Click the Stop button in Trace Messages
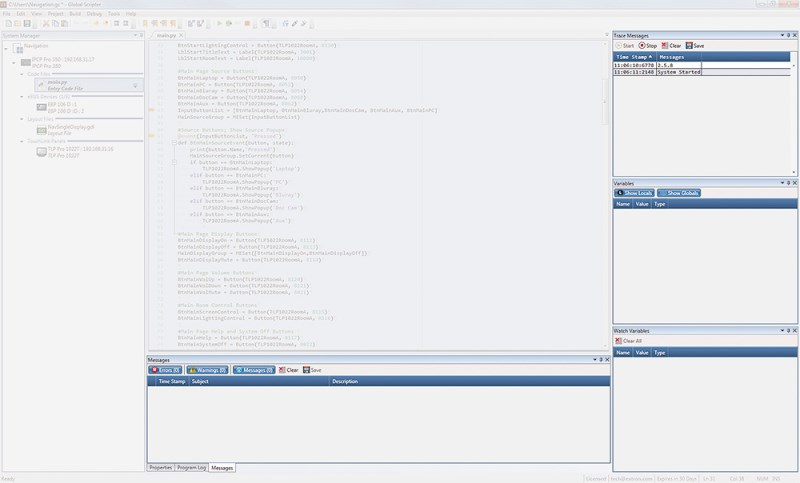 tap(648, 45)
